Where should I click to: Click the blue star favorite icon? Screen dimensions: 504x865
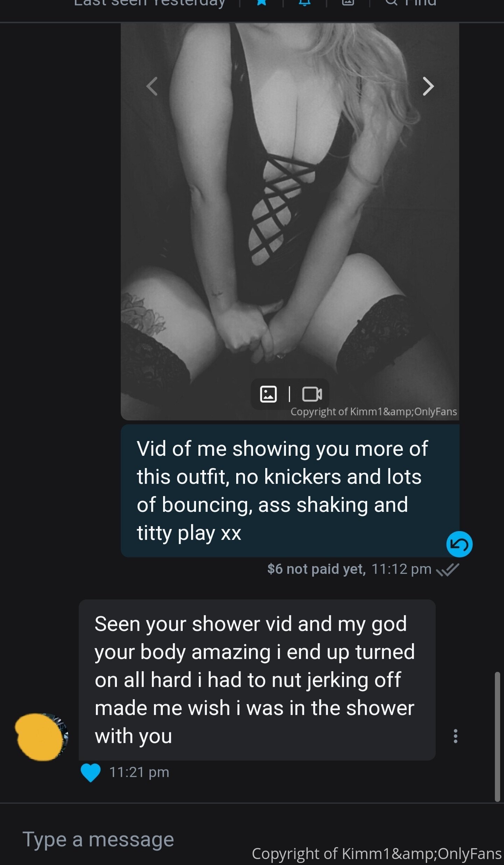tap(261, 3)
